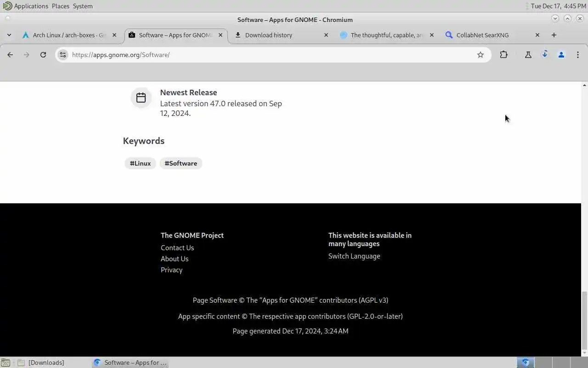Click the forward navigation arrow
588x368 pixels.
click(27, 55)
